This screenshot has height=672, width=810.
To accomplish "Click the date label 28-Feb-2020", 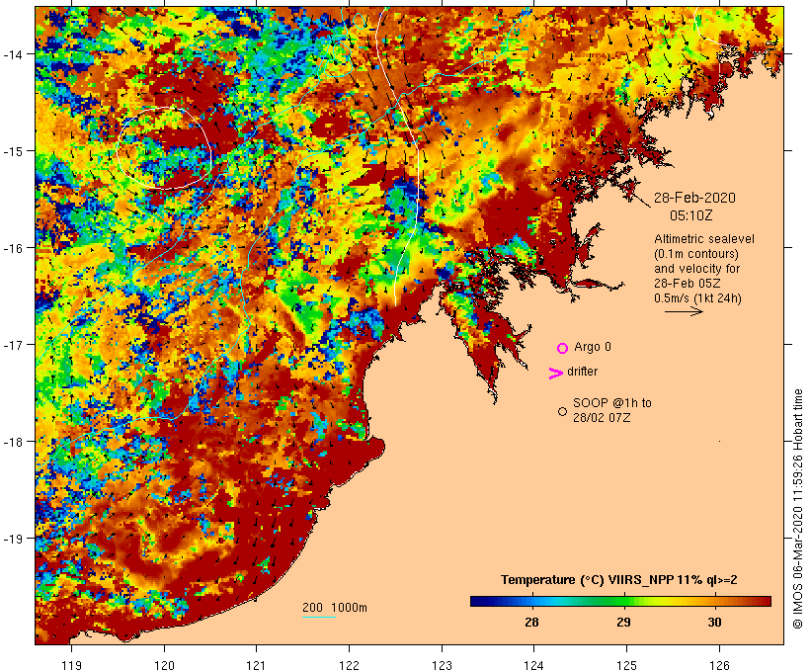I will 694,198.
